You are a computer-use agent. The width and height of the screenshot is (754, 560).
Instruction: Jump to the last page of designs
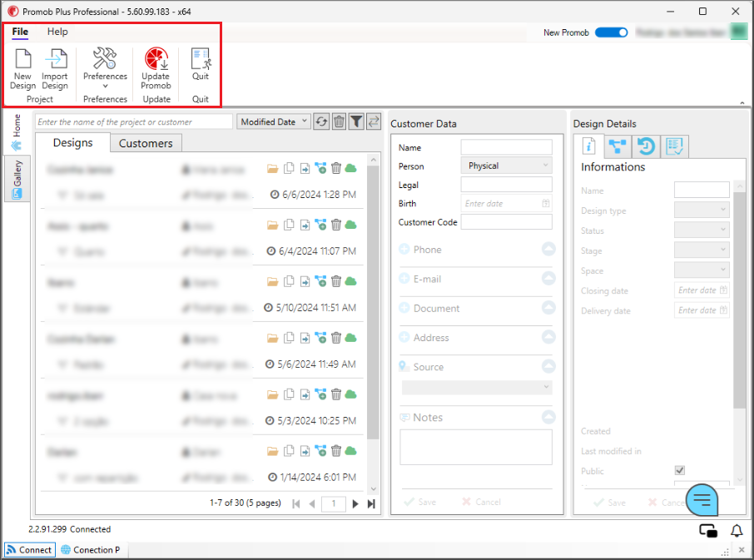pos(371,503)
